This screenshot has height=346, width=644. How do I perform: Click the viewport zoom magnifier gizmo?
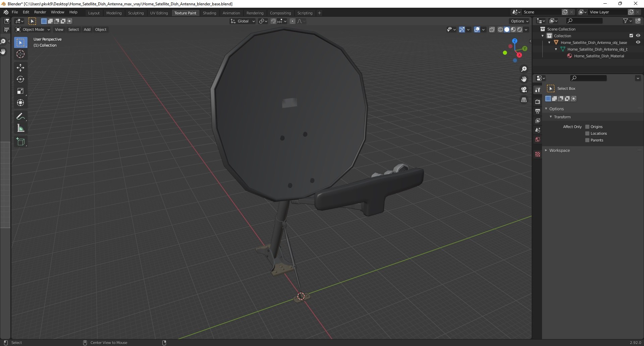[524, 69]
